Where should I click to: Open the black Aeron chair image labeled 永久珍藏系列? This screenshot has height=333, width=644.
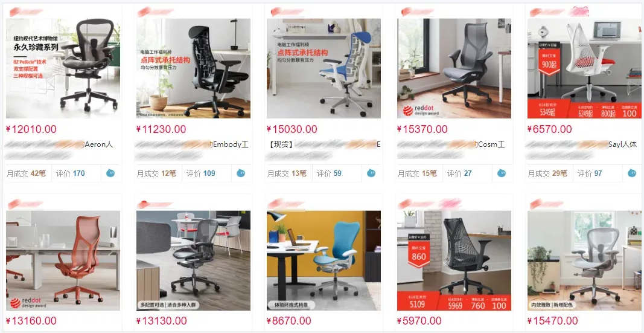click(x=63, y=68)
